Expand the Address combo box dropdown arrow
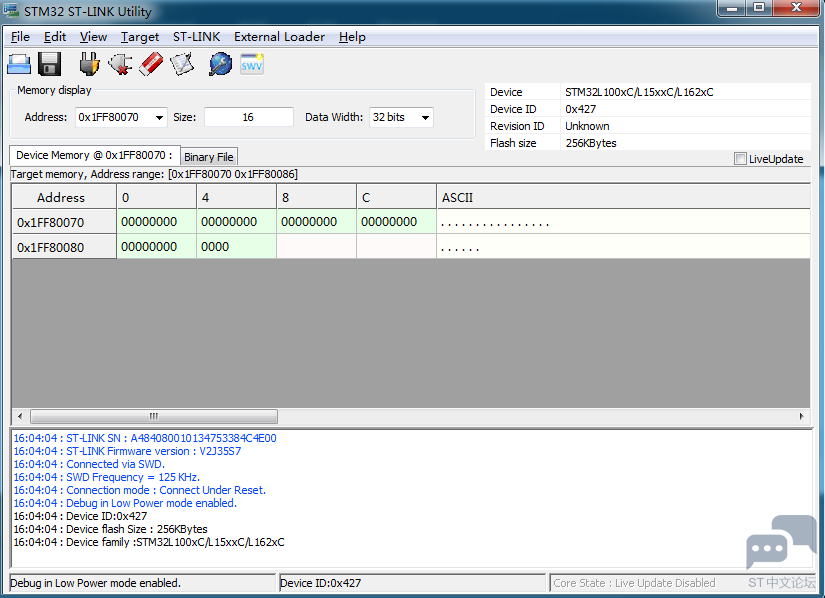Image resolution: width=825 pixels, height=598 pixels. (x=159, y=117)
